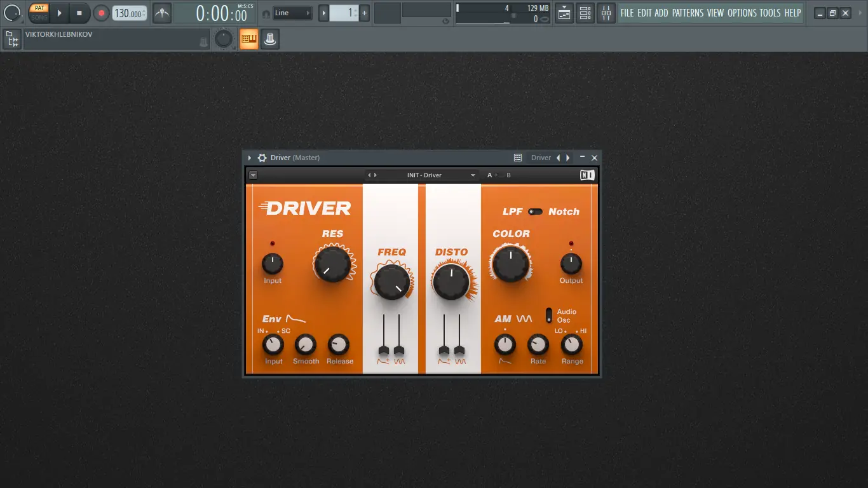Toggle the A/B comparison switch
The width and height of the screenshot is (868, 488).
[499, 175]
